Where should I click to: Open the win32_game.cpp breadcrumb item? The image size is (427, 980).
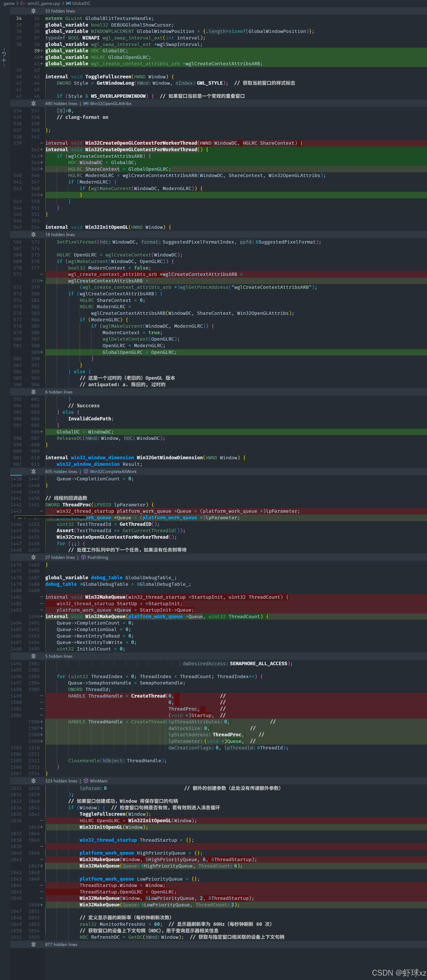point(43,3)
